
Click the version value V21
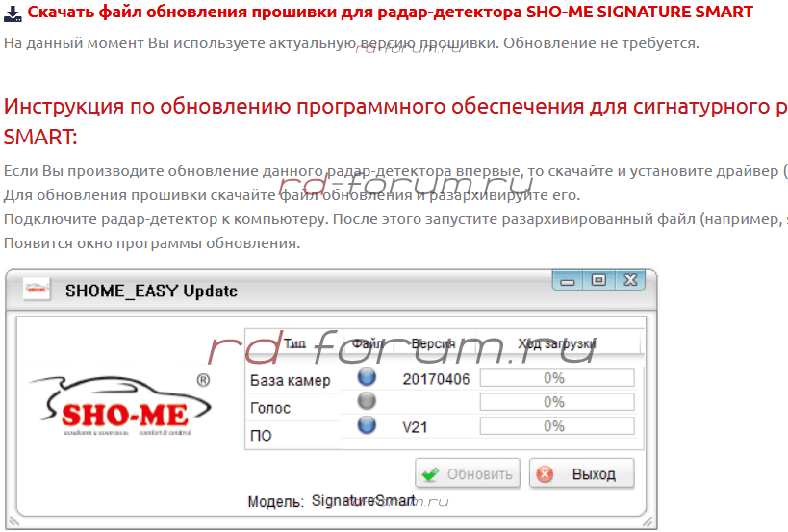pos(415,427)
